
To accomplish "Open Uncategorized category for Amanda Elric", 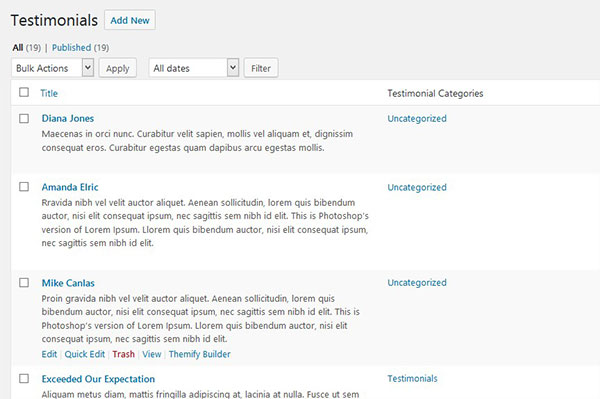I will point(417,187).
